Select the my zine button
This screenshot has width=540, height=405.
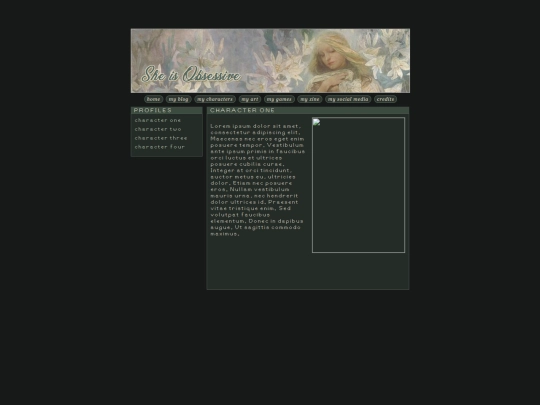[310, 99]
